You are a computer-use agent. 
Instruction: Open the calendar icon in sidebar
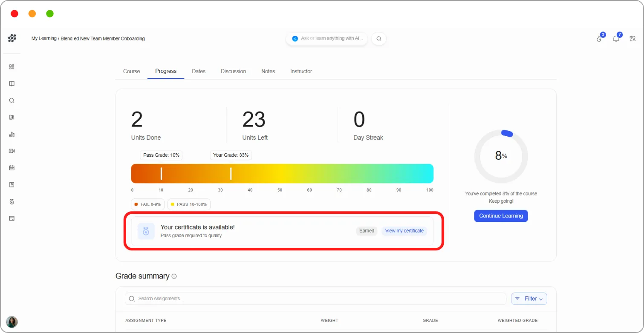(12, 168)
